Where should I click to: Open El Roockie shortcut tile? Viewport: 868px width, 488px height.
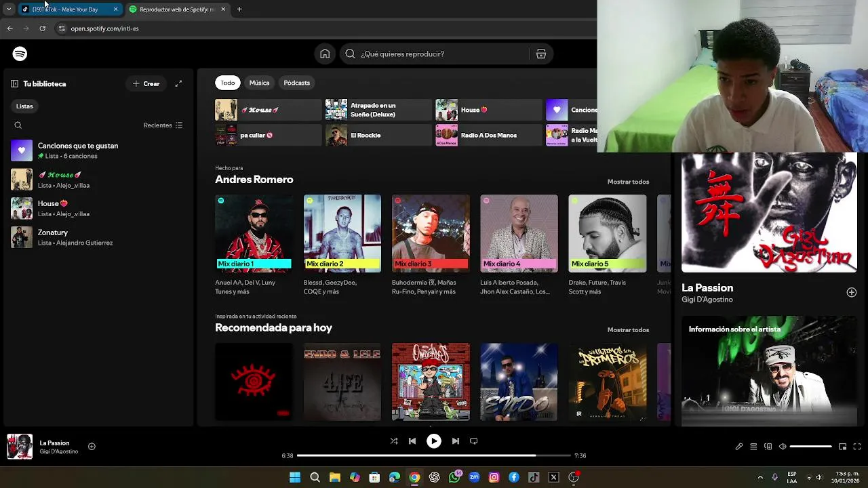click(x=378, y=135)
